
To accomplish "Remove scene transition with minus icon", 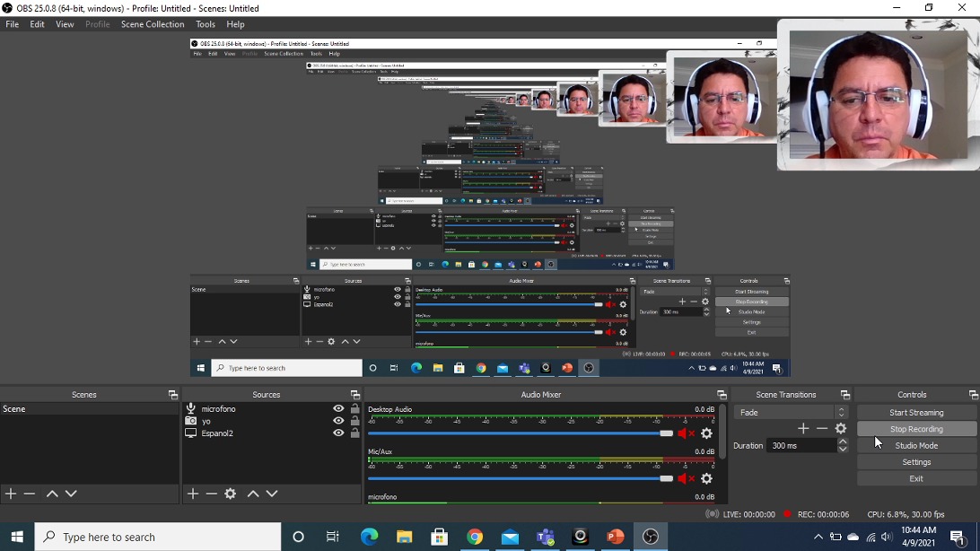I will [x=822, y=428].
